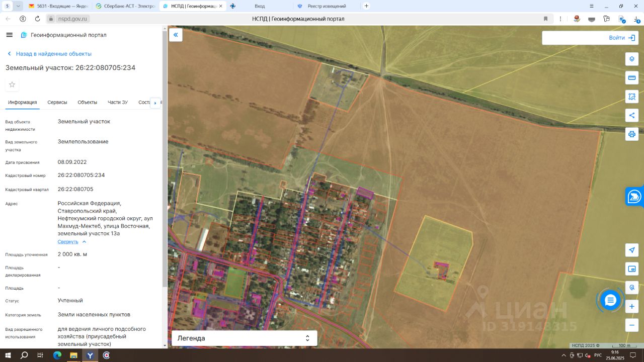
Task: Open Windows Start menu
Action: [8, 355]
